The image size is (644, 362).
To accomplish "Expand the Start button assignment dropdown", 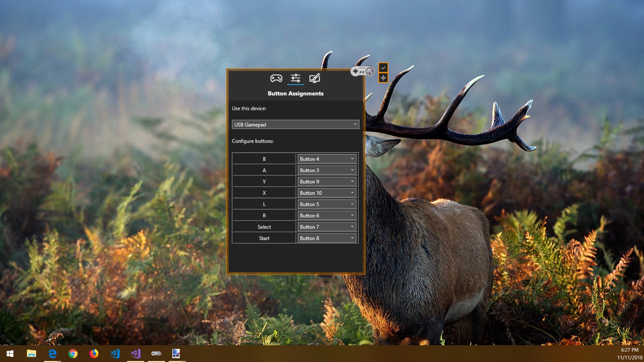I will coord(327,238).
